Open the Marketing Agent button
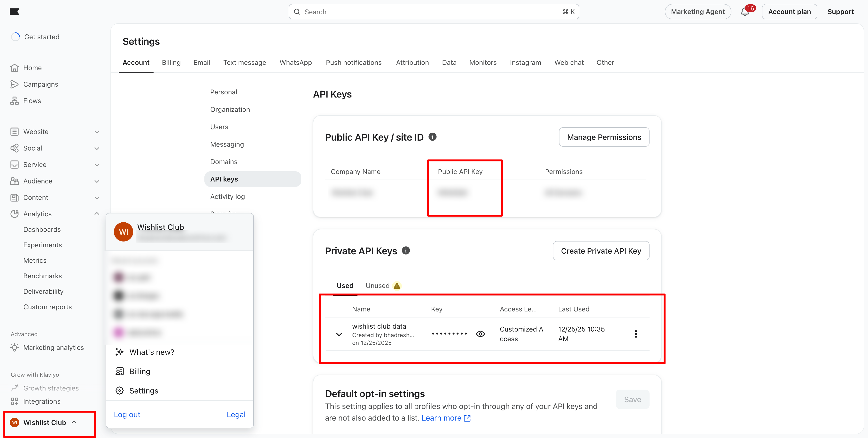This screenshot has height=438, width=868. (698, 12)
